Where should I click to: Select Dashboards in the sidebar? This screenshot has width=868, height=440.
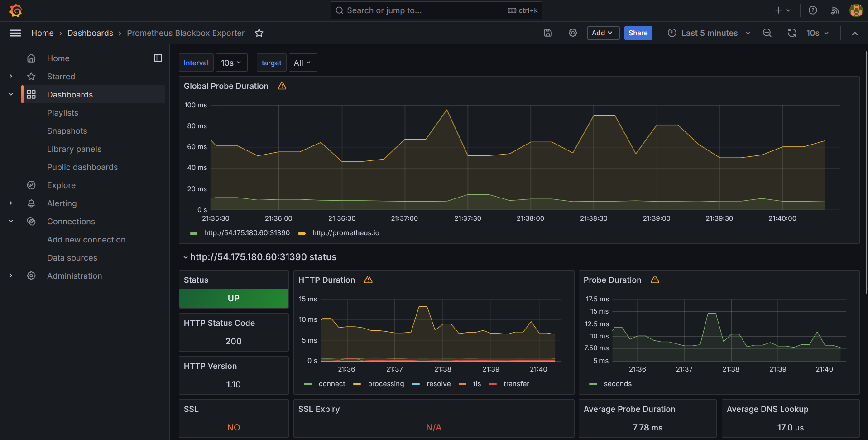(70, 95)
